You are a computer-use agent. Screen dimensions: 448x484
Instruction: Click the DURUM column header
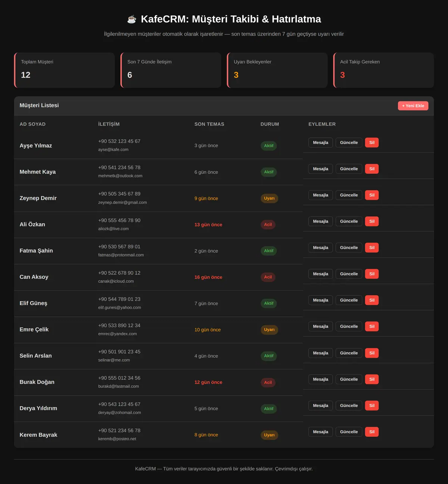[270, 124]
